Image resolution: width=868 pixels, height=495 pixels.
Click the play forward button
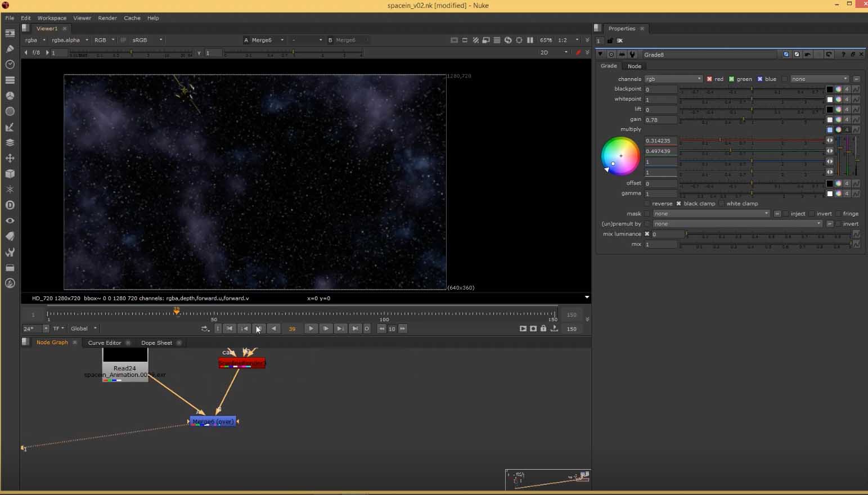tap(311, 328)
